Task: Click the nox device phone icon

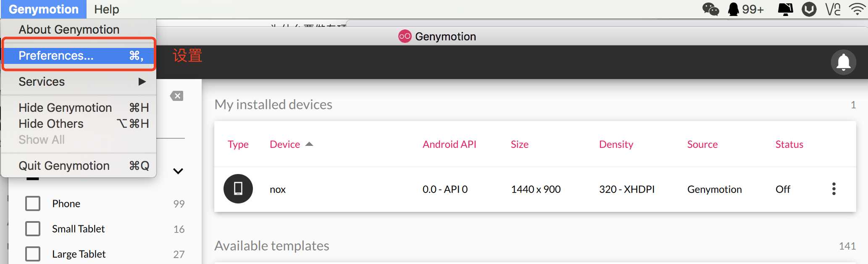Action: pos(238,189)
